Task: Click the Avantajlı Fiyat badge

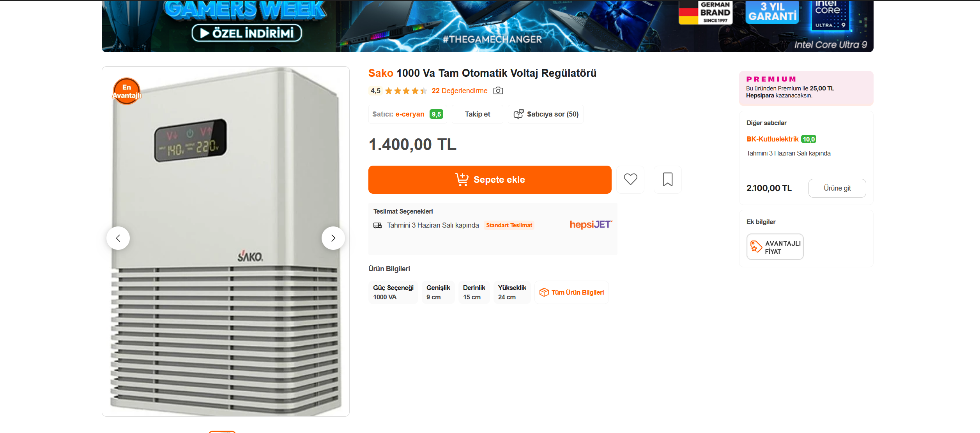Action: (x=775, y=247)
